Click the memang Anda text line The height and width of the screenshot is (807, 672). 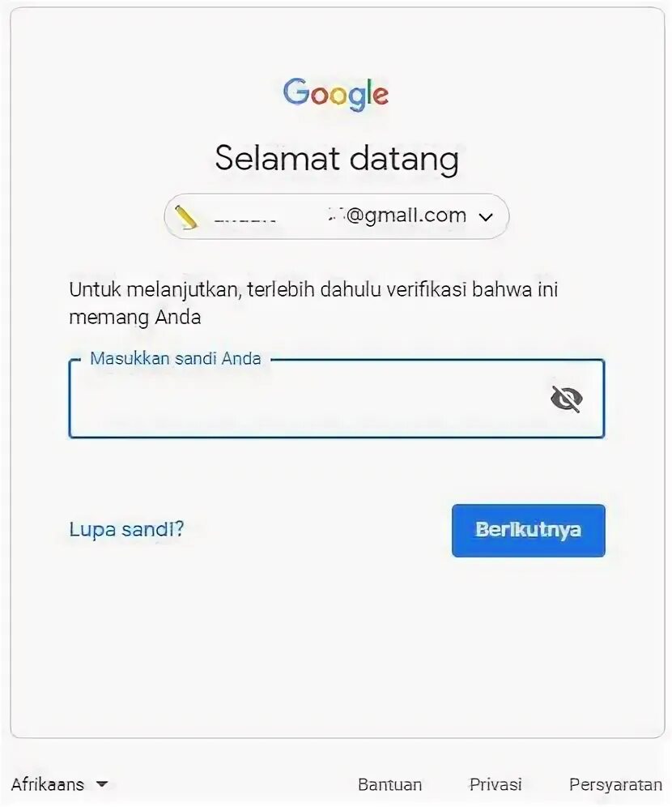[134, 317]
